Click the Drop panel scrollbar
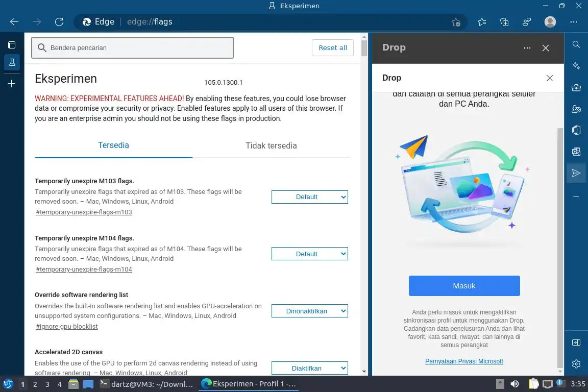 [560, 248]
